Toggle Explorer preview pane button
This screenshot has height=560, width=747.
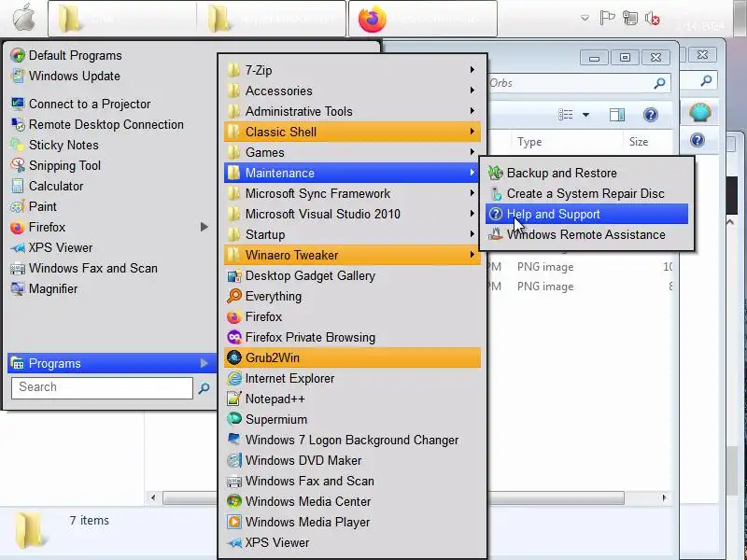(617, 115)
